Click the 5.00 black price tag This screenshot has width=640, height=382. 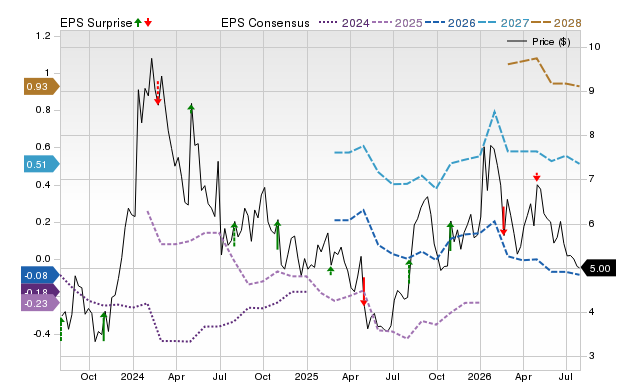tap(598, 269)
